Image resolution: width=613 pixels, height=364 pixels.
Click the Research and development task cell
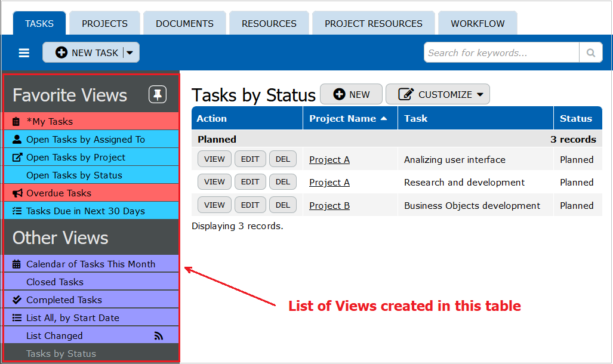pos(475,182)
